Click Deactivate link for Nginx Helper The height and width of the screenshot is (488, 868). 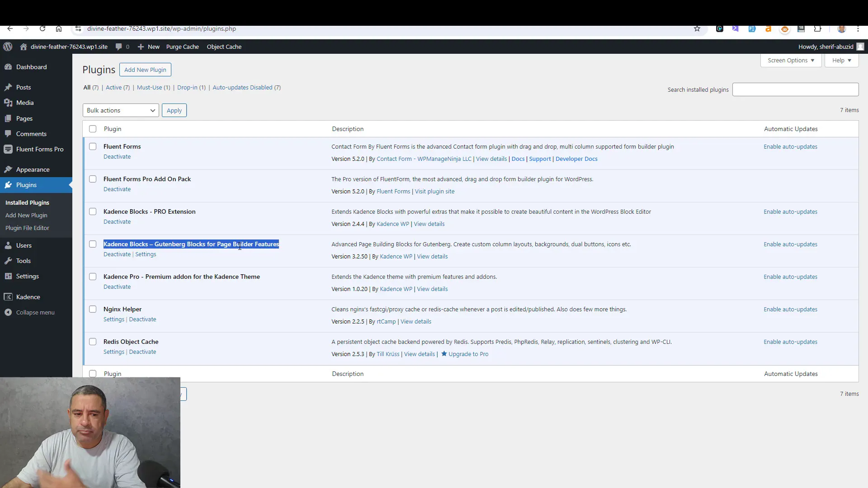point(142,319)
